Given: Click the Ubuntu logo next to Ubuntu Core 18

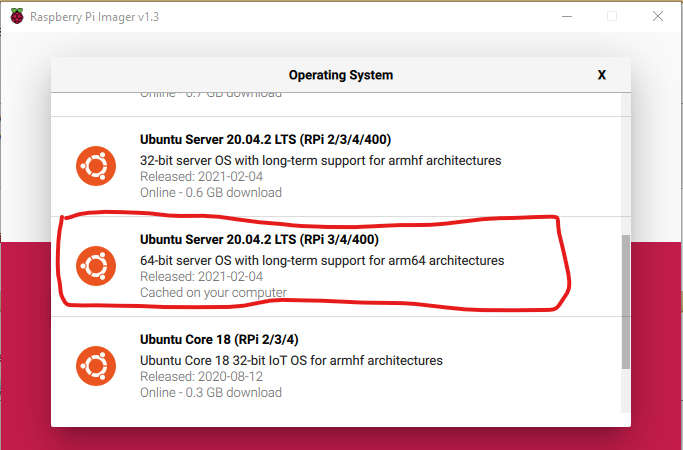Looking at the screenshot, I should 95,366.
